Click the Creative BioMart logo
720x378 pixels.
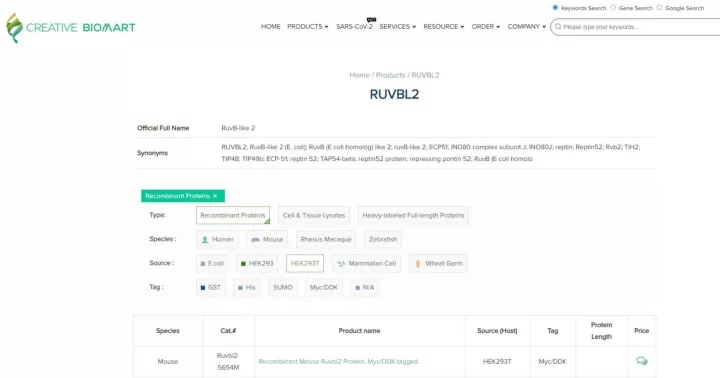coord(71,28)
